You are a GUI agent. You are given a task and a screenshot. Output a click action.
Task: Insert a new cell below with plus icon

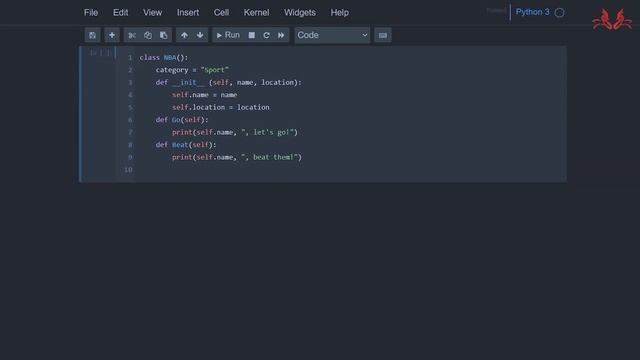(111, 35)
